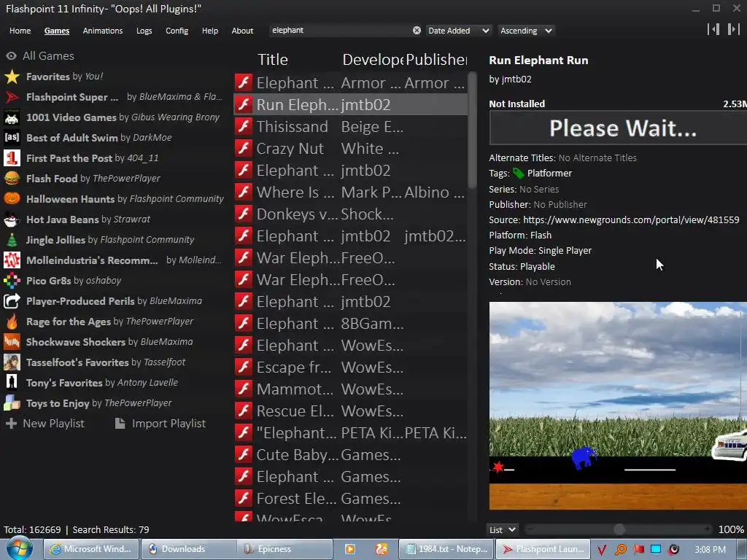Select the "Elephant... PETA game row
Screen dimensions: 747x560
coord(351,433)
